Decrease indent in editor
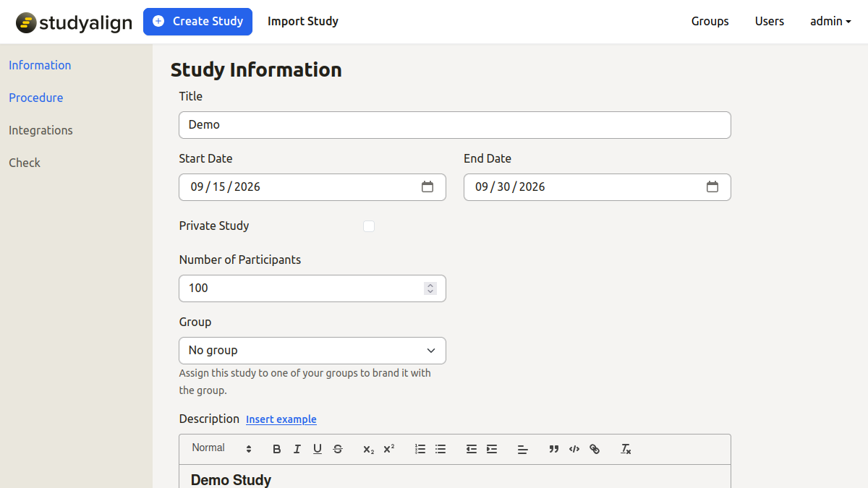Screen dimensions: 868x488 472,449
